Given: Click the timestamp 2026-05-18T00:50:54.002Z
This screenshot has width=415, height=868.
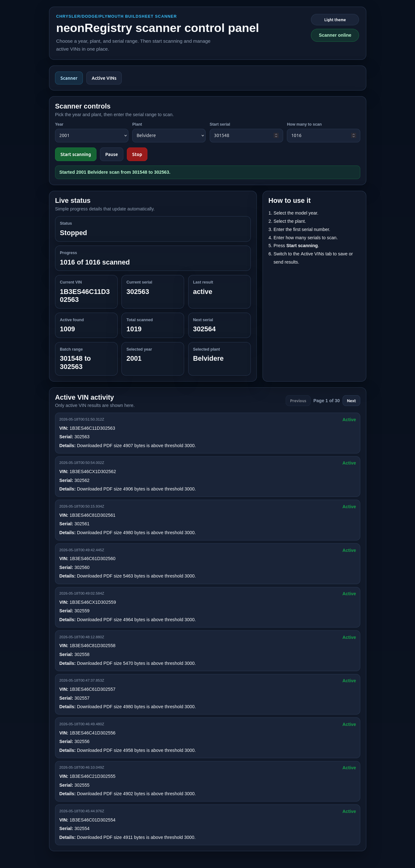Looking at the screenshot, I should (x=82, y=463).
